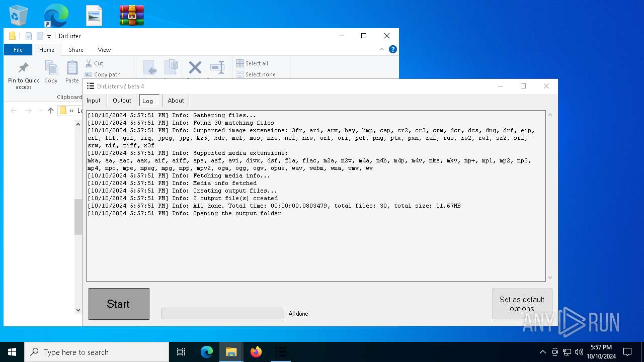This screenshot has height=362, width=644.
Task: Click 'Supported media extensions:' log line
Action: (x=188, y=153)
